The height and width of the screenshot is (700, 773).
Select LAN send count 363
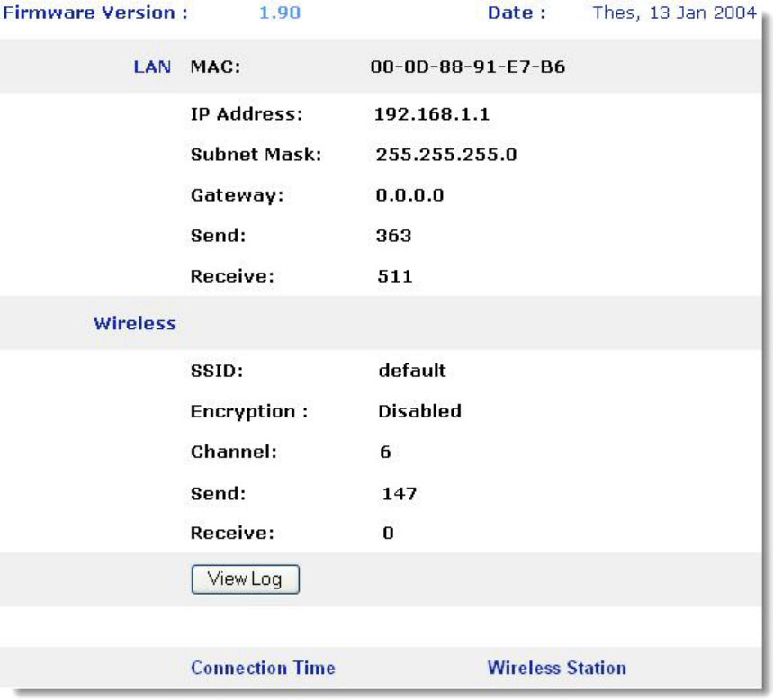(393, 236)
